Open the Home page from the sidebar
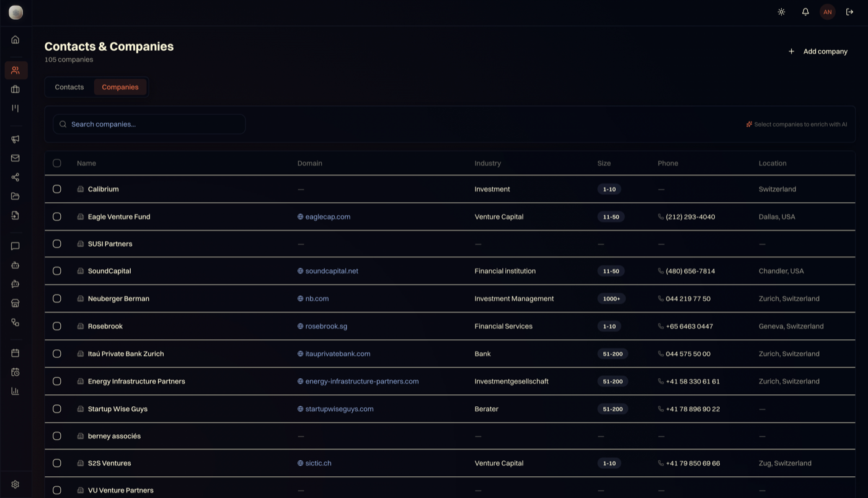The height and width of the screenshot is (498, 868). tap(15, 40)
